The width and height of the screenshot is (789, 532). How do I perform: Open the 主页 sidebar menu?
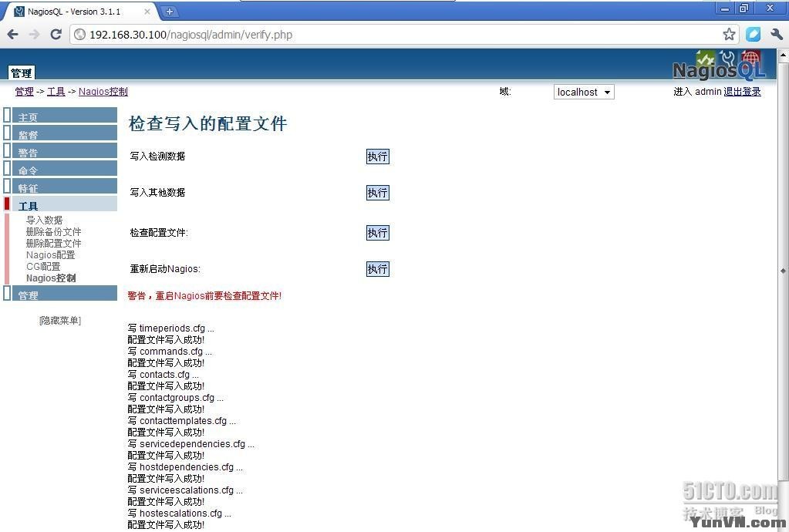65,116
